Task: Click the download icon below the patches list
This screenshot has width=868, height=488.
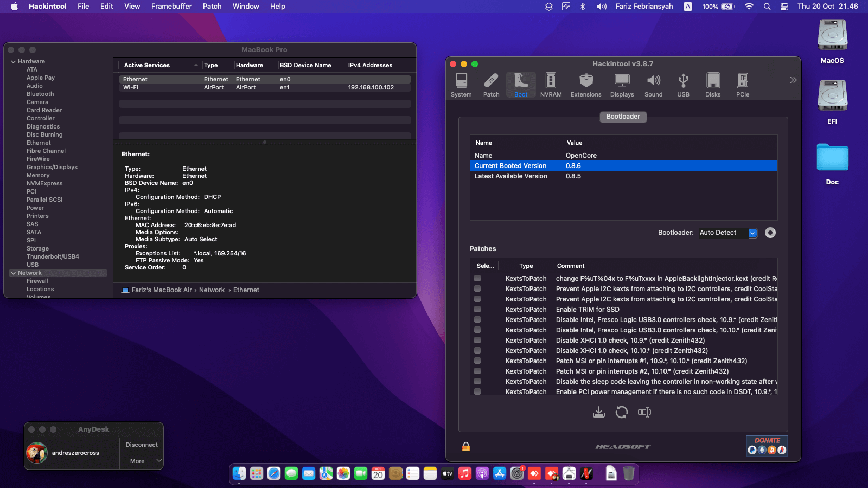Action: [599, 413]
